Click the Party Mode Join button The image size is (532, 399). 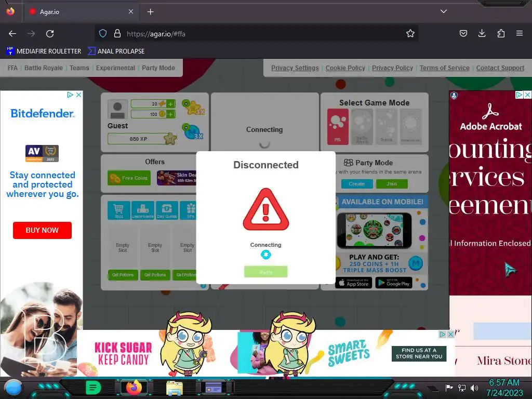392,183
